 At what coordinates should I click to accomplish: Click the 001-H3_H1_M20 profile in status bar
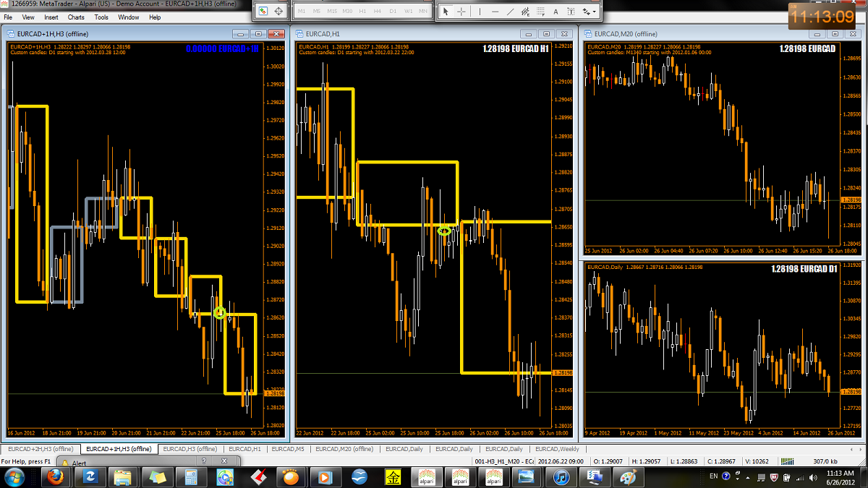coord(503,461)
